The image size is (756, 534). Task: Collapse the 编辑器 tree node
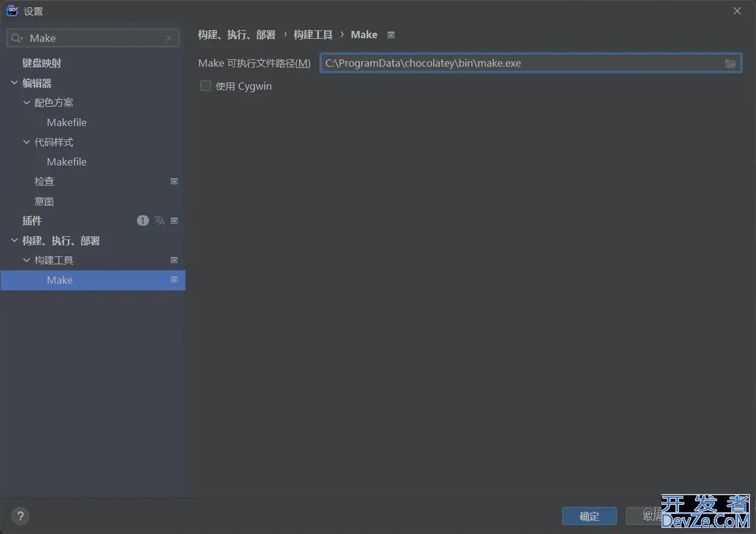pos(15,83)
